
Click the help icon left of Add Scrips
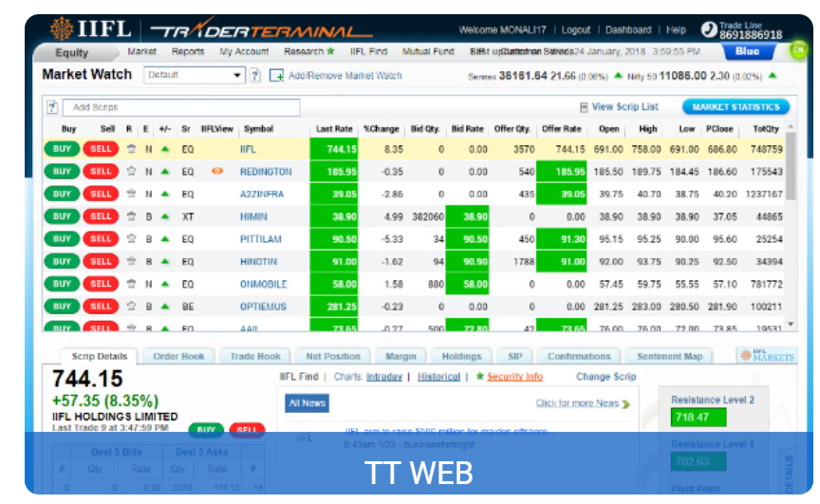pos(52,107)
